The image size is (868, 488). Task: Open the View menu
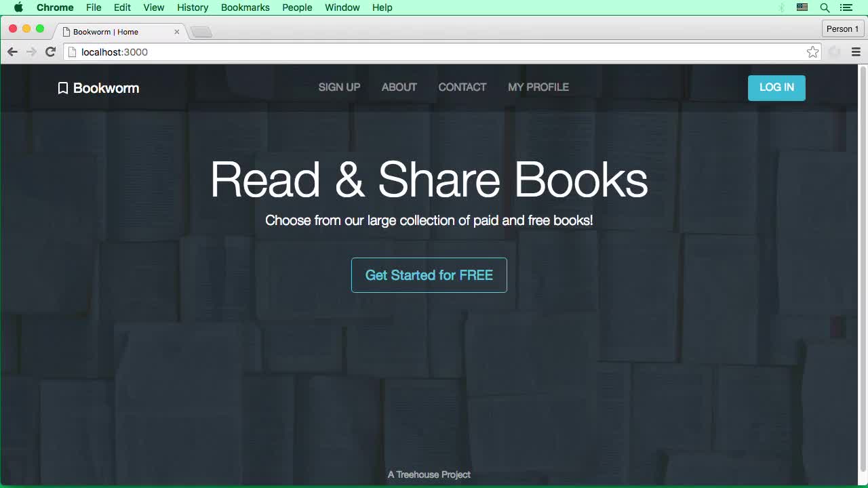pyautogui.click(x=154, y=7)
